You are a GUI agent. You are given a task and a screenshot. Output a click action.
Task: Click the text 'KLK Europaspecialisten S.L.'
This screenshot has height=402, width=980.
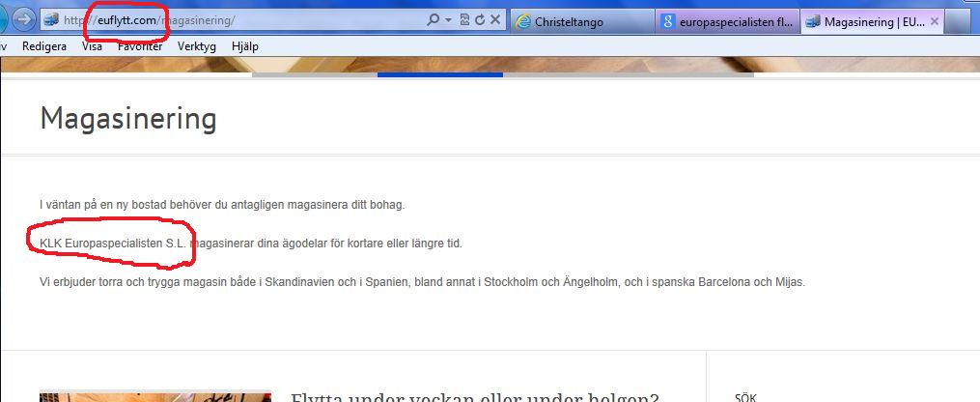coord(113,244)
